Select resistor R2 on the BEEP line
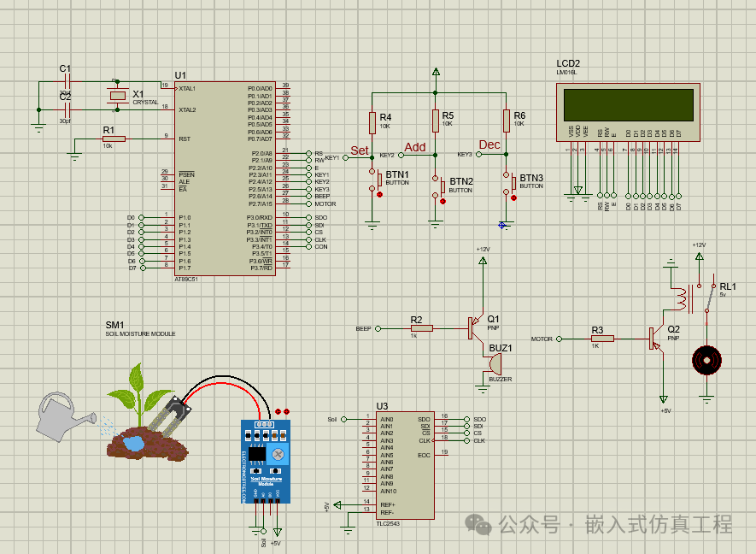 [421, 327]
